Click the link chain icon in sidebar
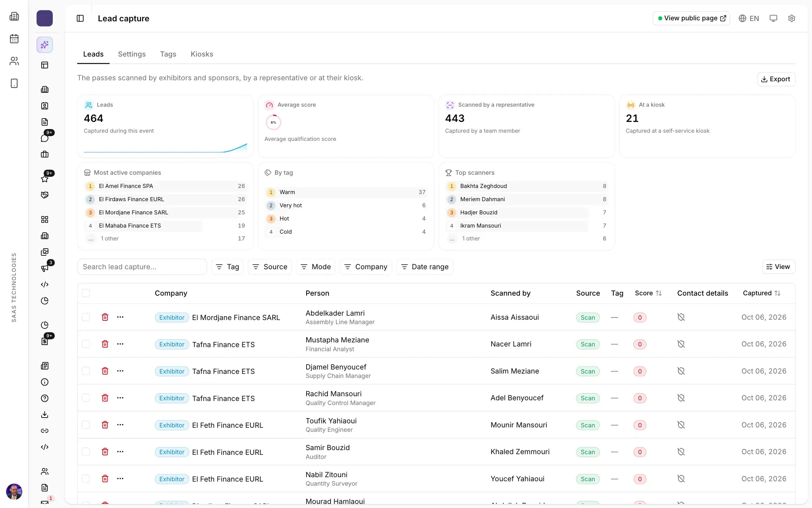 tap(45, 431)
